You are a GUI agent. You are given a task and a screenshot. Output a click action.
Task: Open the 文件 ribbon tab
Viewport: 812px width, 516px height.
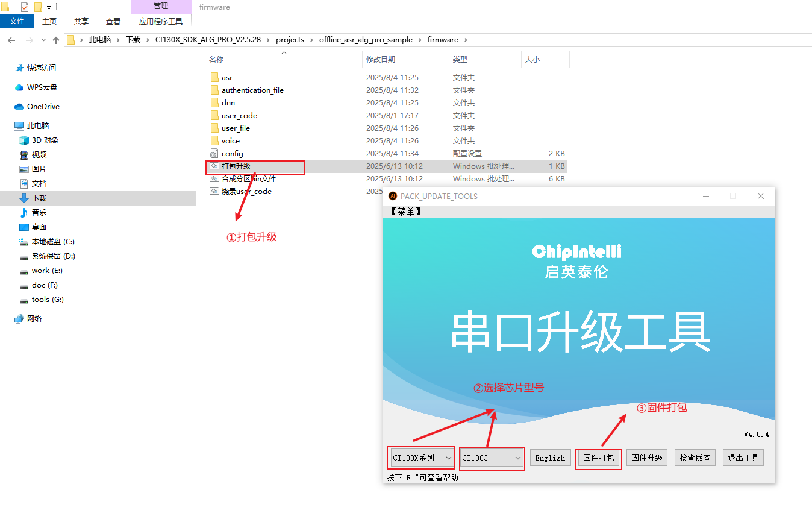(17, 21)
